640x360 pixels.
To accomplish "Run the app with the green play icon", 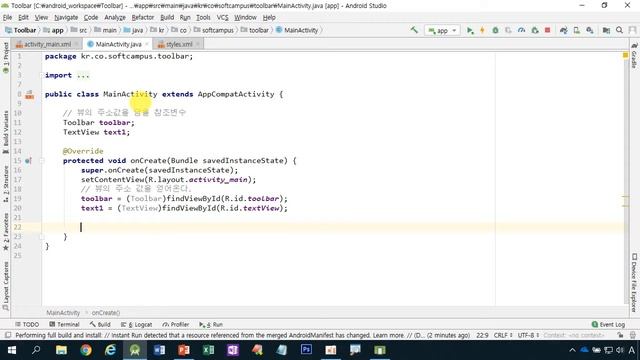I will tap(470, 30).
